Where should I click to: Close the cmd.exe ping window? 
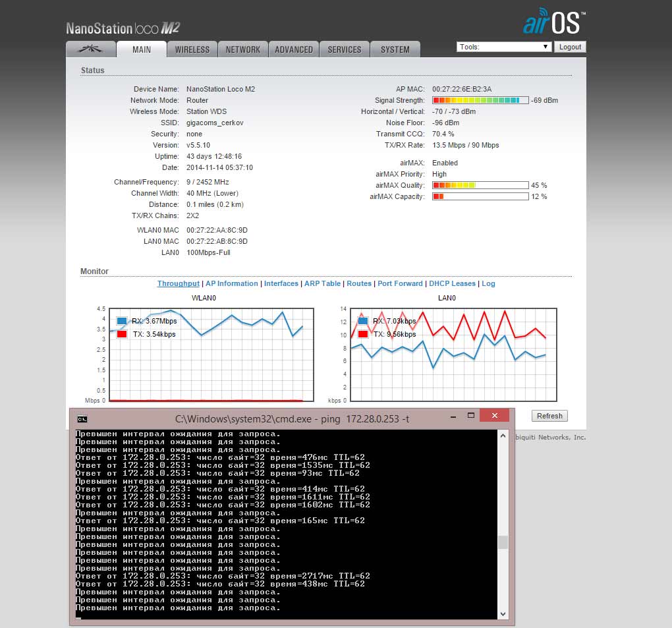pyautogui.click(x=494, y=415)
